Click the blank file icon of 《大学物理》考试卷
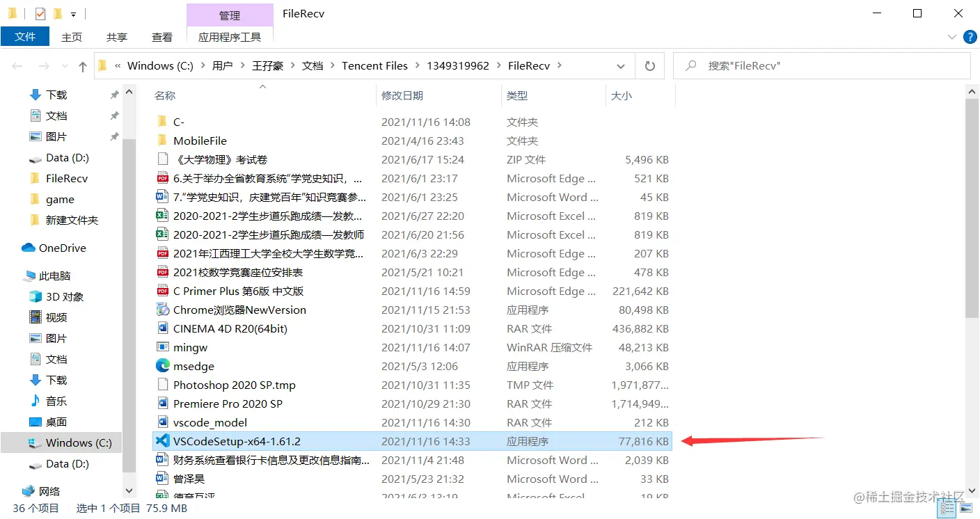Image resolution: width=980 pixels, height=519 pixels. [162, 159]
